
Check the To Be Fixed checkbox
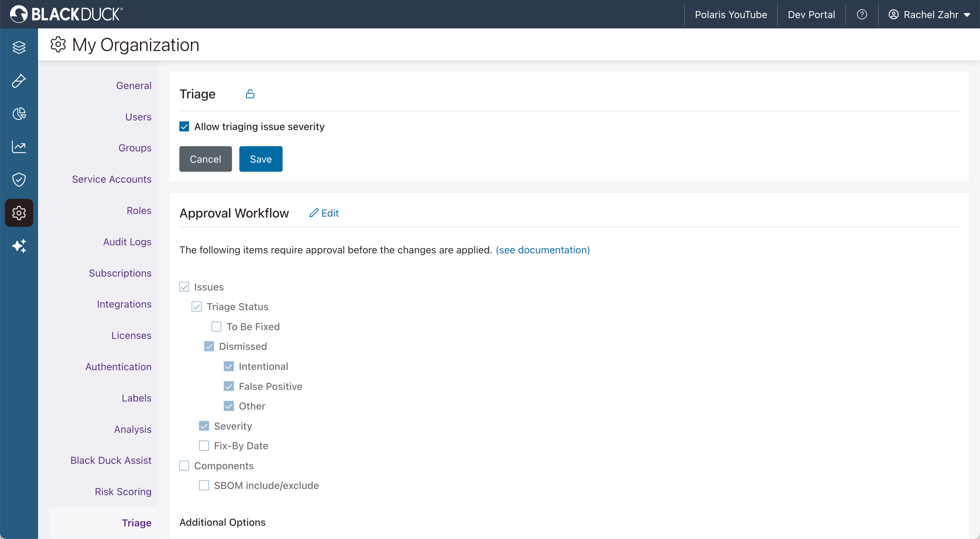point(216,327)
